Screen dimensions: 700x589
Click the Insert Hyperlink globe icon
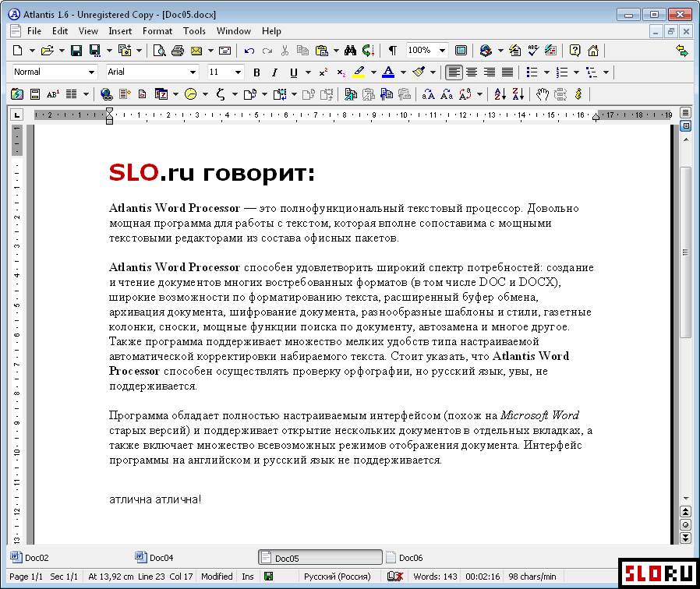[x=107, y=94]
